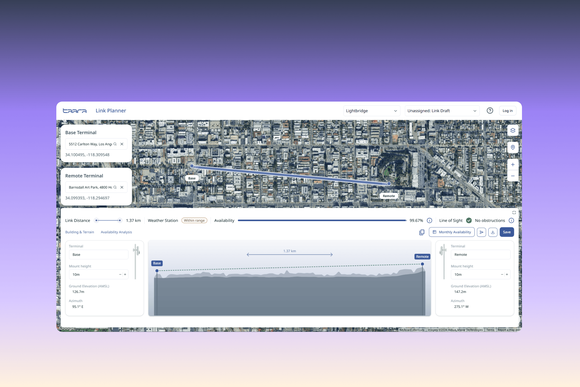Clear the Remote Terminal address with the X
Screen dimensions: 580x387
coord(122,187)
